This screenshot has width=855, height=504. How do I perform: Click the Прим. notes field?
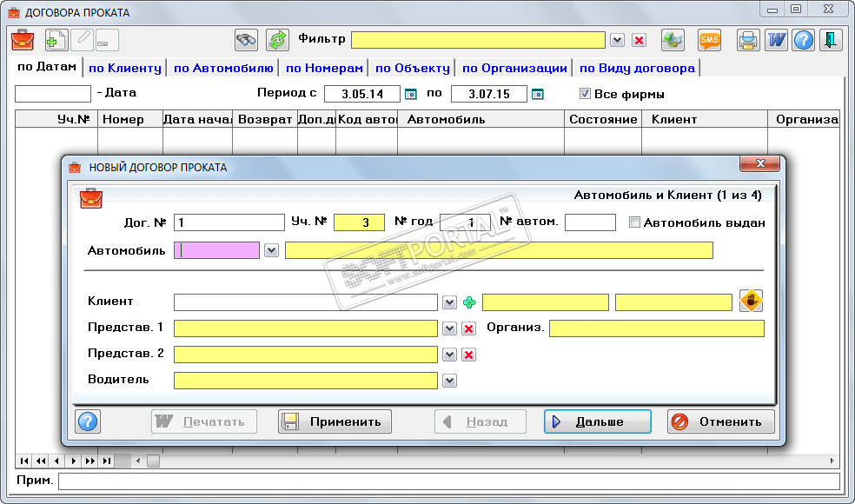(448, 481)
